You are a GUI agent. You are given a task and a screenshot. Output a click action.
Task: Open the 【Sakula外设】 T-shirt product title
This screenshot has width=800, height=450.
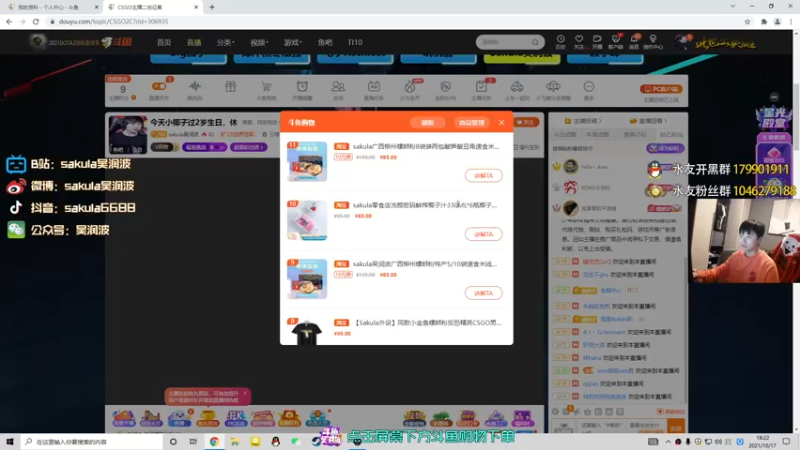point(428,322)
